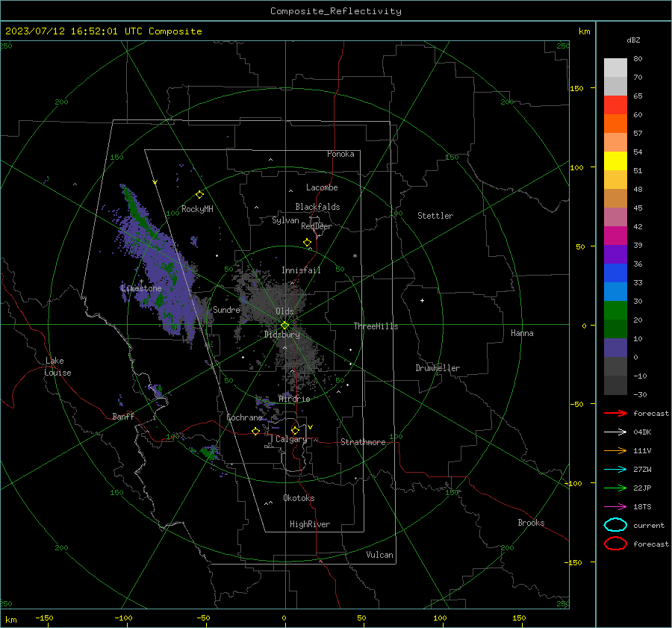Viewport: 672px width, 628px height.
Task: Click the '18TS' legend label
Action: 642,507
